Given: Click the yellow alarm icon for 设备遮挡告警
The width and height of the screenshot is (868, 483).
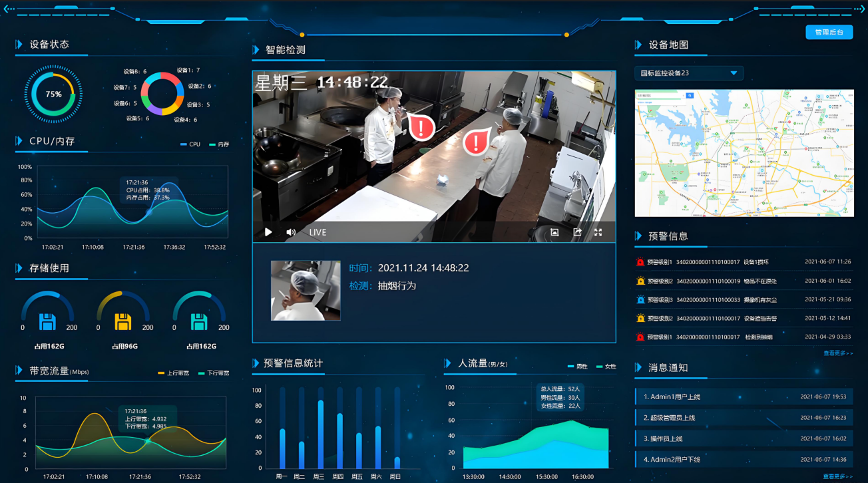Looking at the screenshot, I should (640, 318).
